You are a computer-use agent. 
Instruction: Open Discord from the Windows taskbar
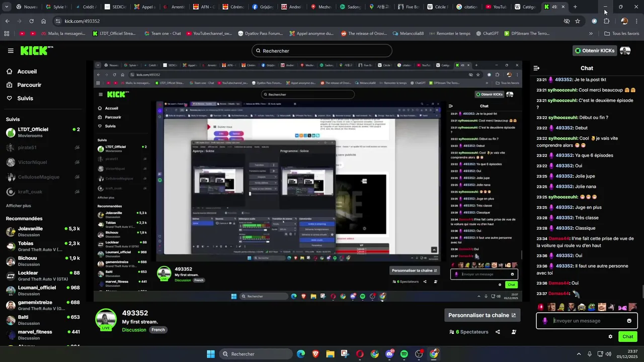pyautogui.click(x=389, y=354)
